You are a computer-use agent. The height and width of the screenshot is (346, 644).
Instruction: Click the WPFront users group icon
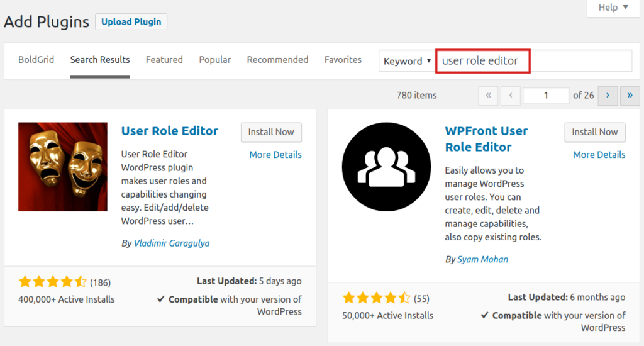pyautogui.click(x=386, y=167)
